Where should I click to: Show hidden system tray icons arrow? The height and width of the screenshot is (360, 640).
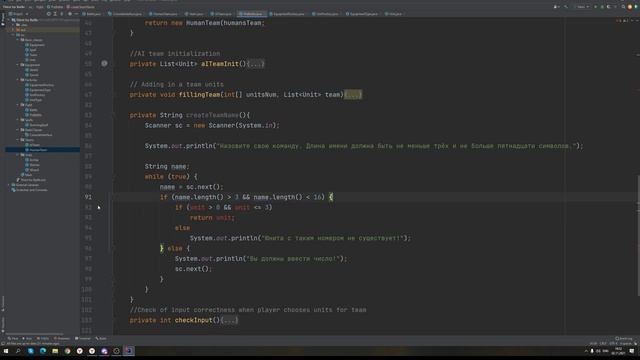pos(586,351)
